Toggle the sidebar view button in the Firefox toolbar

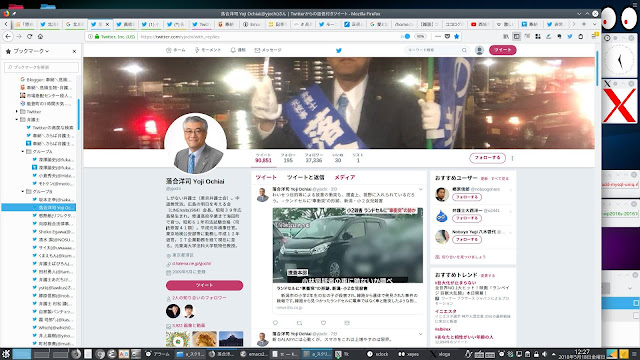coord(516,36)
